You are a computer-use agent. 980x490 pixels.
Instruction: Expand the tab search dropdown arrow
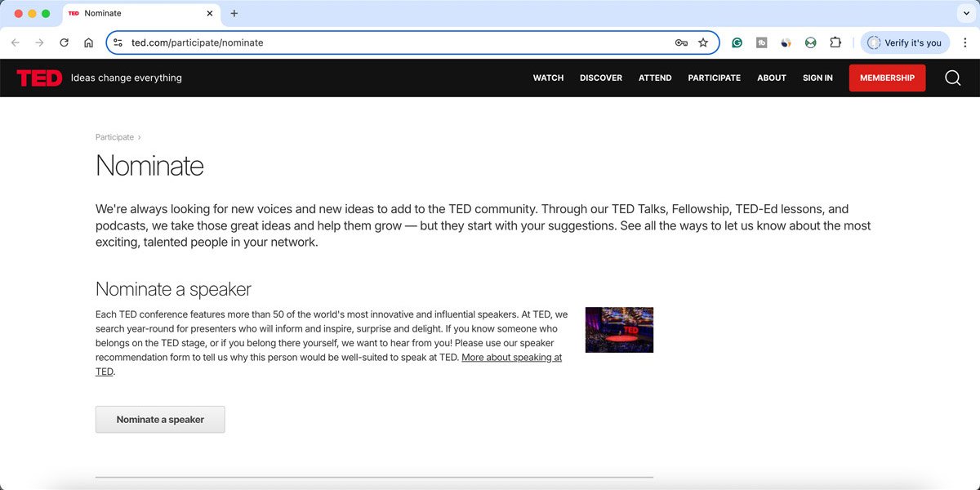click(967, 13)
